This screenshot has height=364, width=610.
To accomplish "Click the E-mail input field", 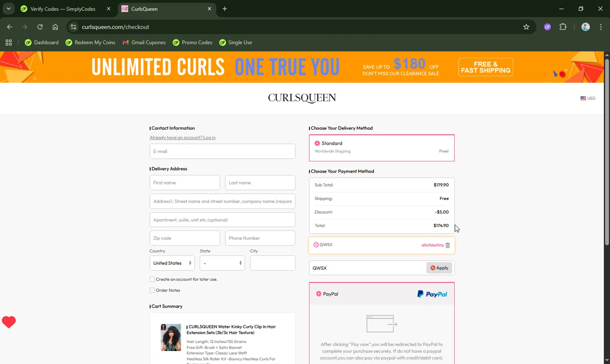I will [222, 152].
